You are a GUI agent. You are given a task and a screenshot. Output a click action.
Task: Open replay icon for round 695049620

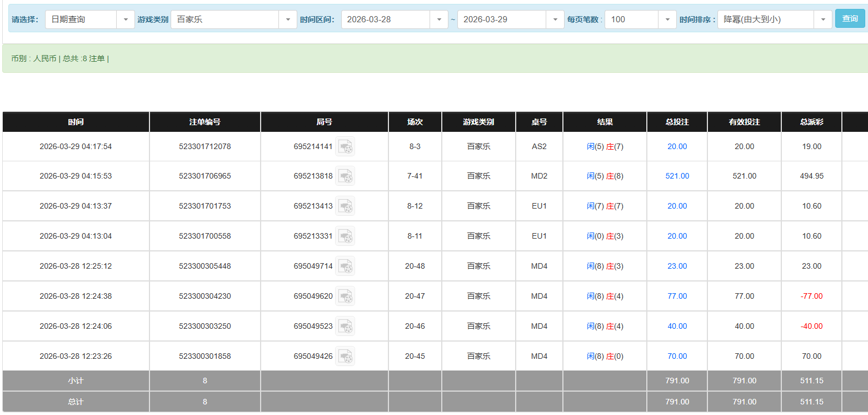click(x=345, y=297)
